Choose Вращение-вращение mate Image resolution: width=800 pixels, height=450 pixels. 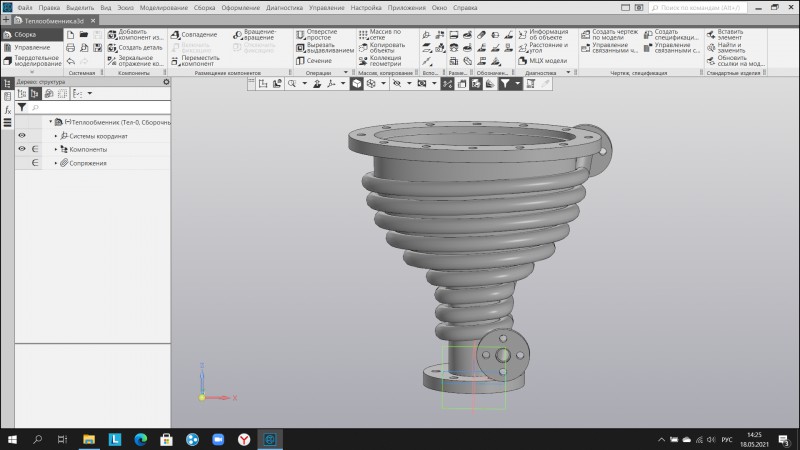click(255, 35)
